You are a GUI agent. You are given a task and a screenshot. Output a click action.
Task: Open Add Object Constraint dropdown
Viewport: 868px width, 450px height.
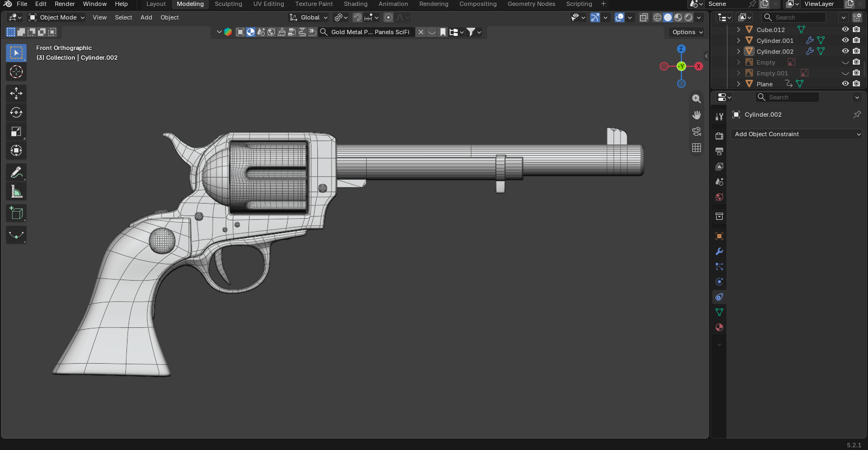[x=796, y=134]
